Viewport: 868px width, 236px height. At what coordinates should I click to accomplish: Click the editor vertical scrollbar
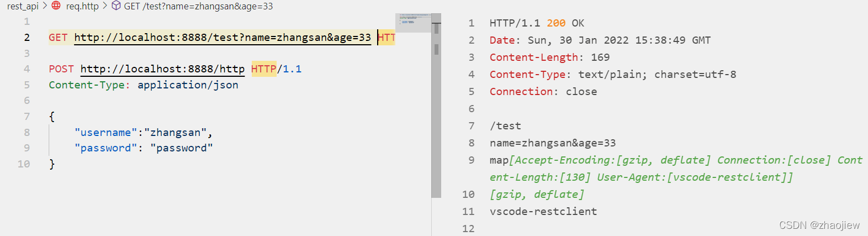click(x=436, y=106)
